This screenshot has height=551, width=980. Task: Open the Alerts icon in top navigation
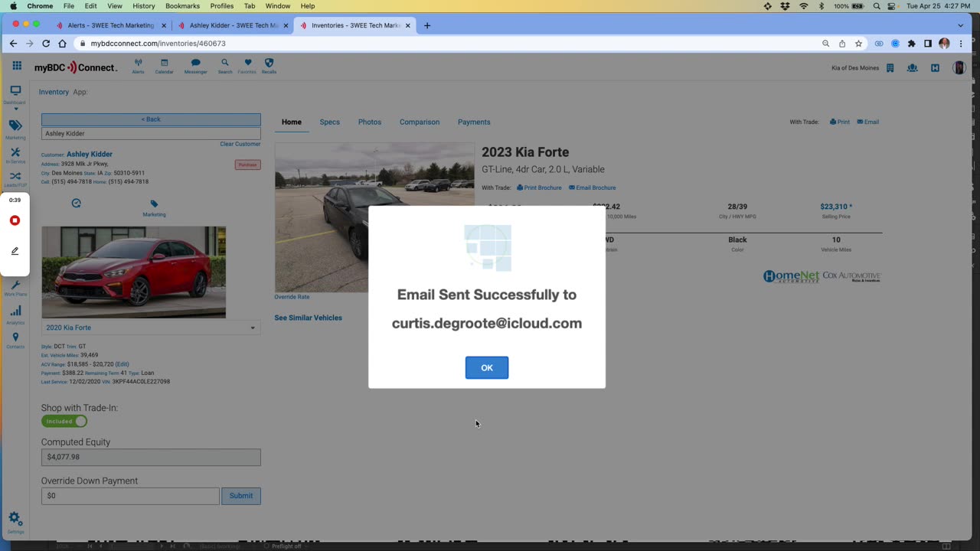pos(138,66)
